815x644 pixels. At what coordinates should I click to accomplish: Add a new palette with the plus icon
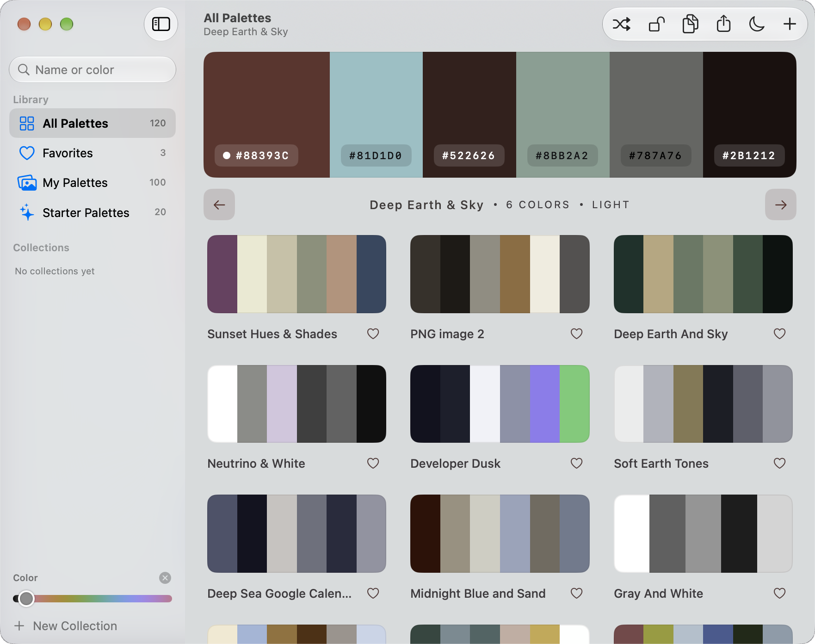(x=790, y=24)
